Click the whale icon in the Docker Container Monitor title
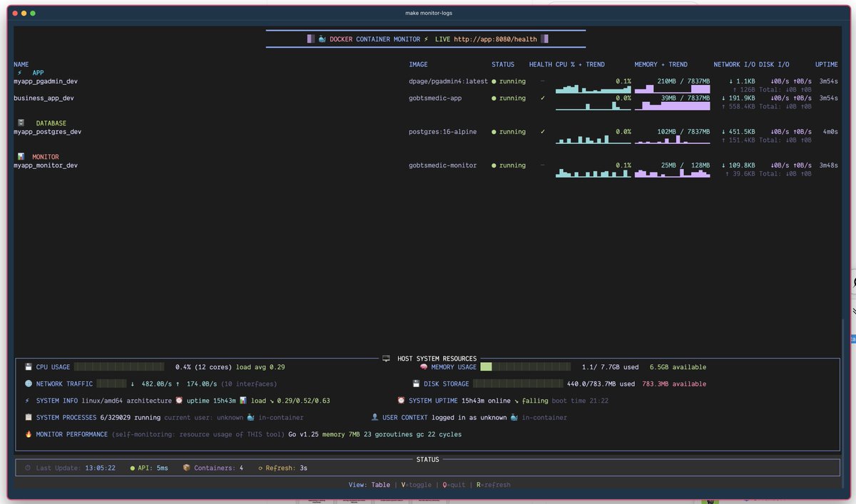The width and height of the screenshot is (856, 504). coord(322,39)
